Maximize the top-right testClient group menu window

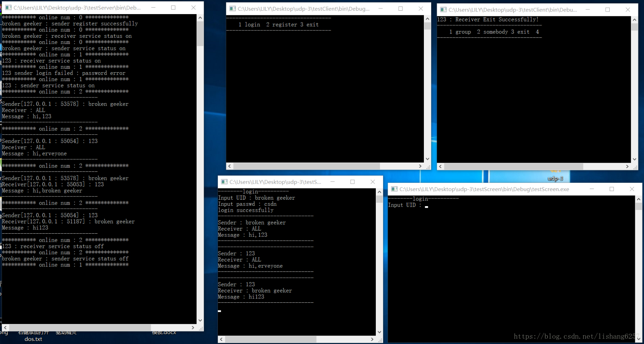[x=607, y=10]
